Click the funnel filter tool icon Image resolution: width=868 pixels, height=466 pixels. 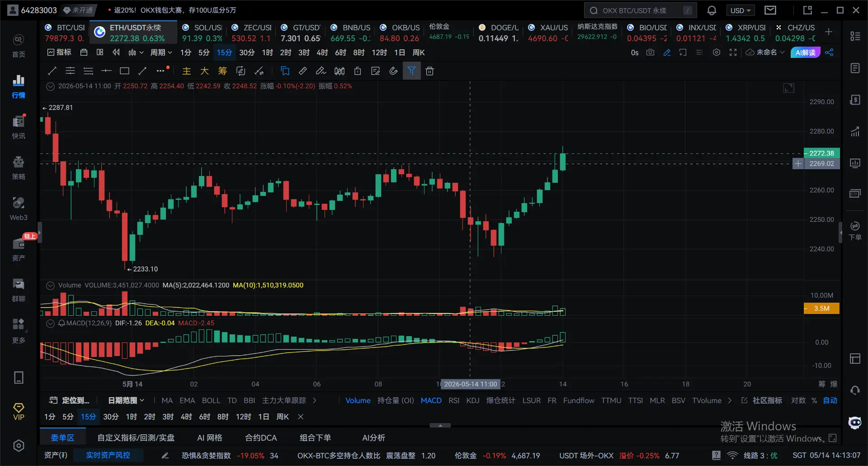(x=411, y=71)
